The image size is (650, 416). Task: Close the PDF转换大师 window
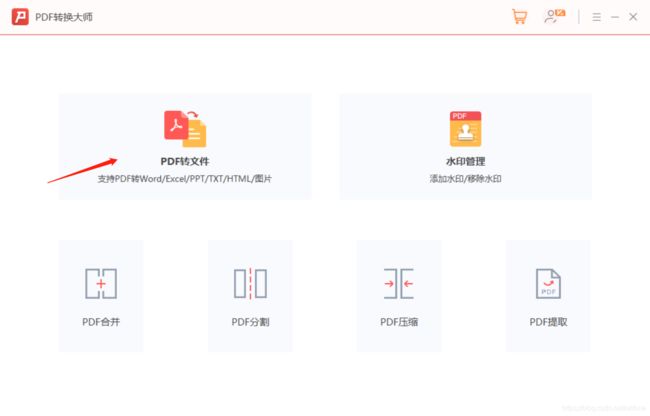pyautogui.click(x=633, y=17)
